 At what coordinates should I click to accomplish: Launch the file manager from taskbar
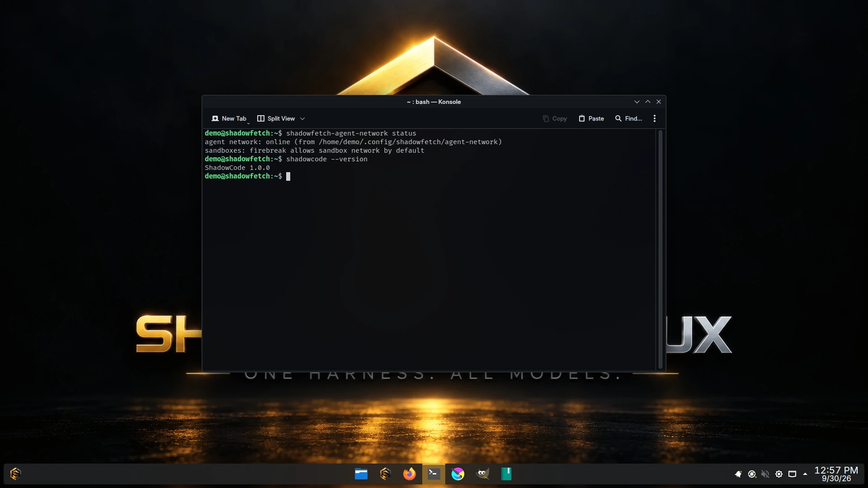[361, 474]
